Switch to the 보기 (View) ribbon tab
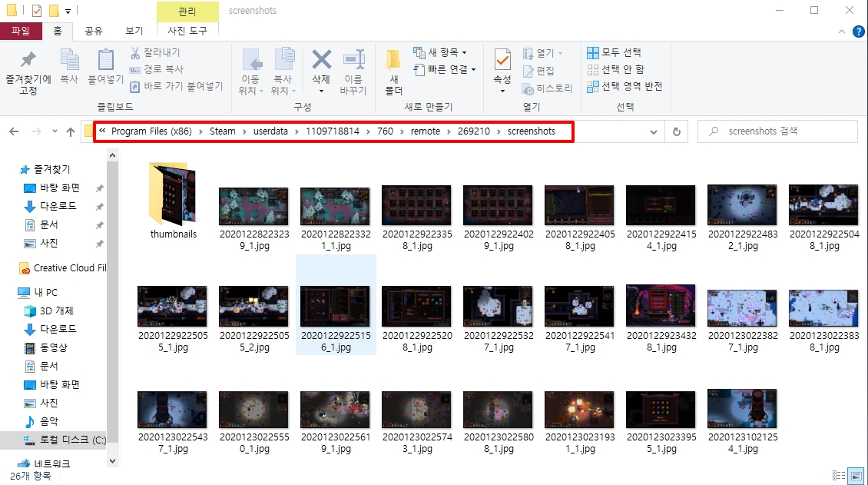The height and width of the screenshot is (485, 868). (134, 31)
